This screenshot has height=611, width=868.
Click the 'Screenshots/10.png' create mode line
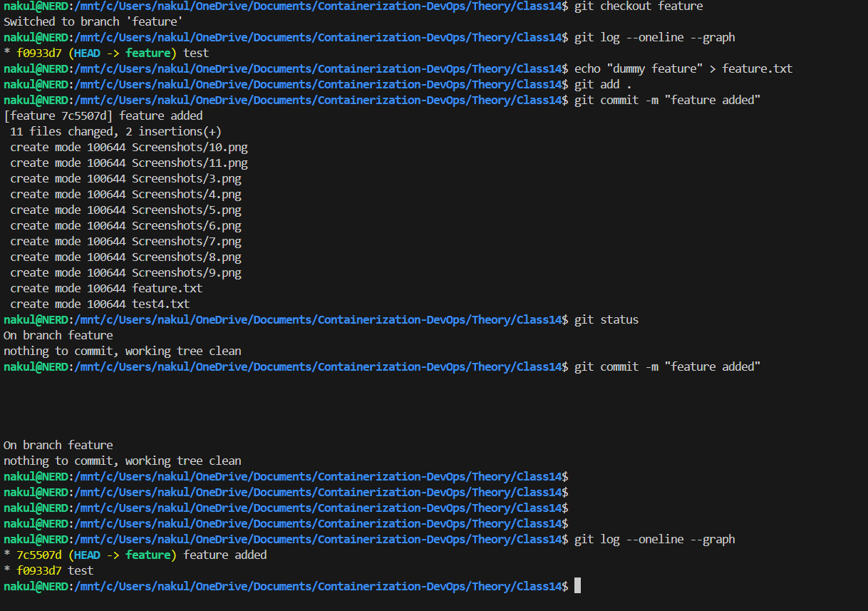click(129, 148)
